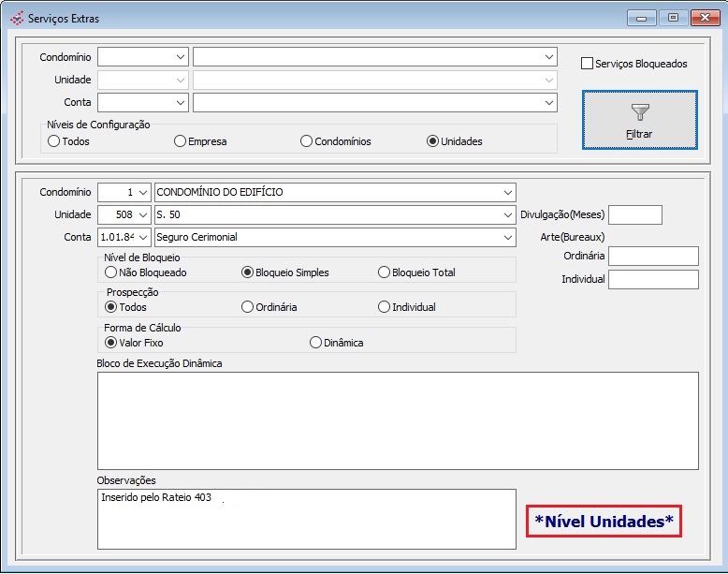Expand the filter Conta name dropdown
This screenshot has height=574, width=728.
(548, 102)
